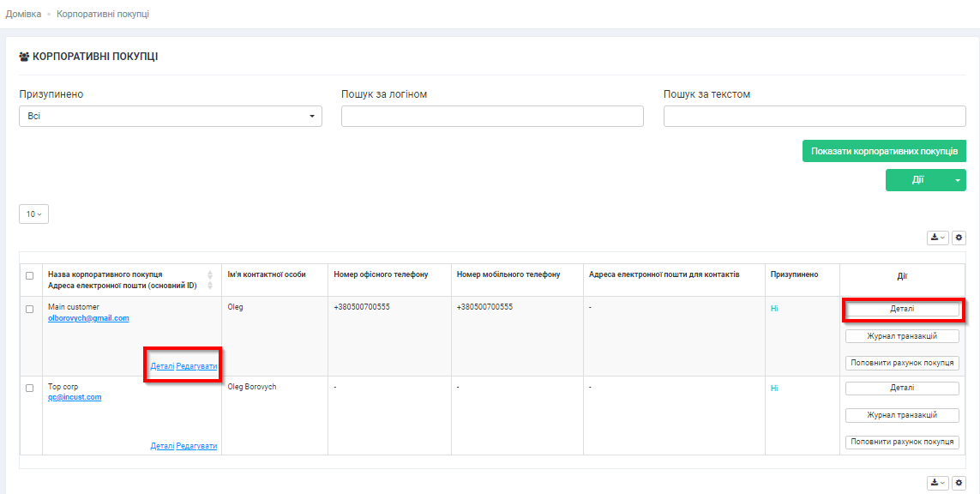Open Журнал транзакцій for Main customer

coord(902,336)
